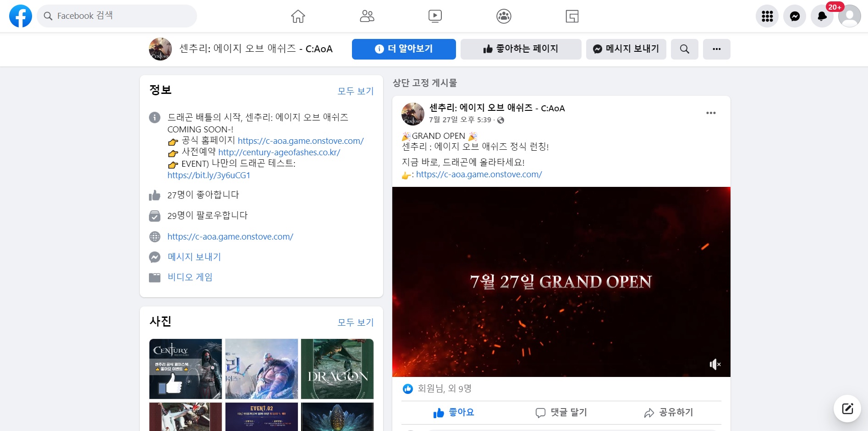This screenshot has width=868, height=431.
Task: Click the page name in pinned post
Action: click(x=497, y=108)
